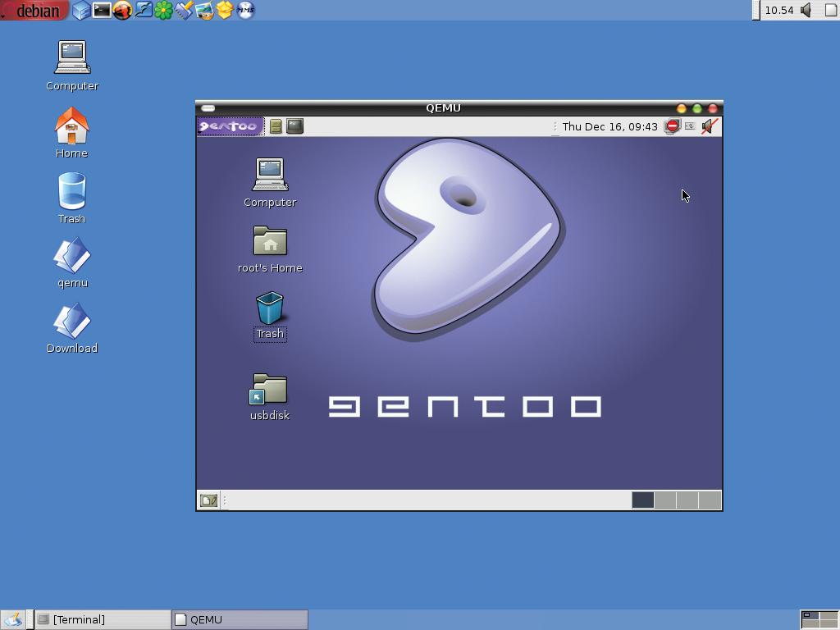Open the terminal launcher in the Debian panel

pos(102,10)
